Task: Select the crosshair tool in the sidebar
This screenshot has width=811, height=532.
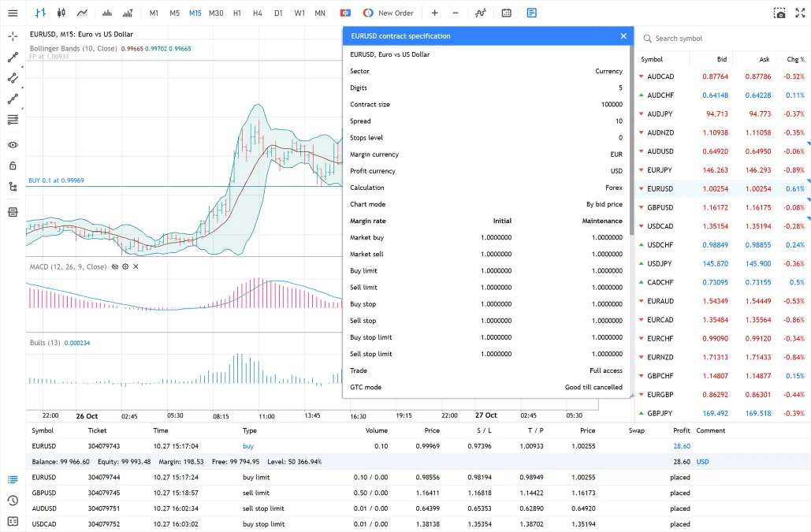Action: 13,36
